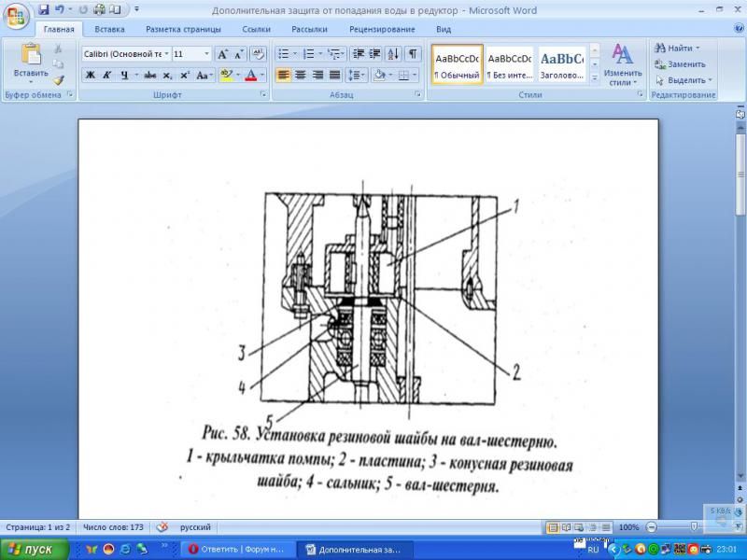Toggle paragraph marks display (¶)
Screen dimensions: 747x560
click(x=412, y=54)
